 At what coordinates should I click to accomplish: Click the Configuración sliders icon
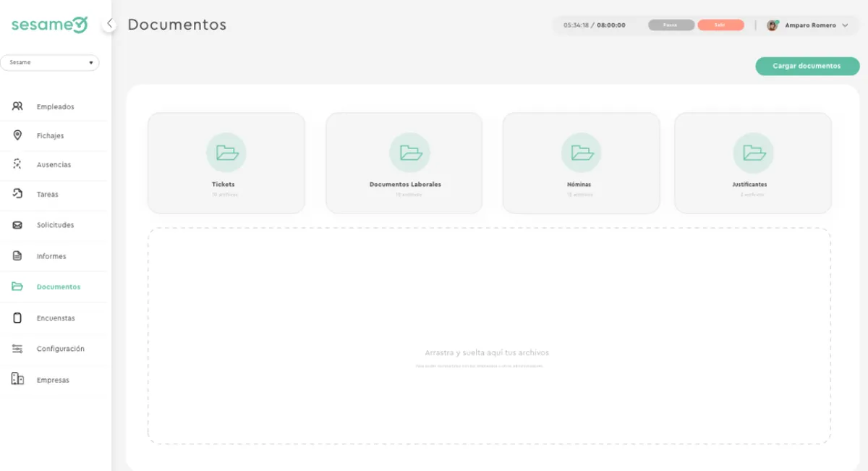pos(17,349)
